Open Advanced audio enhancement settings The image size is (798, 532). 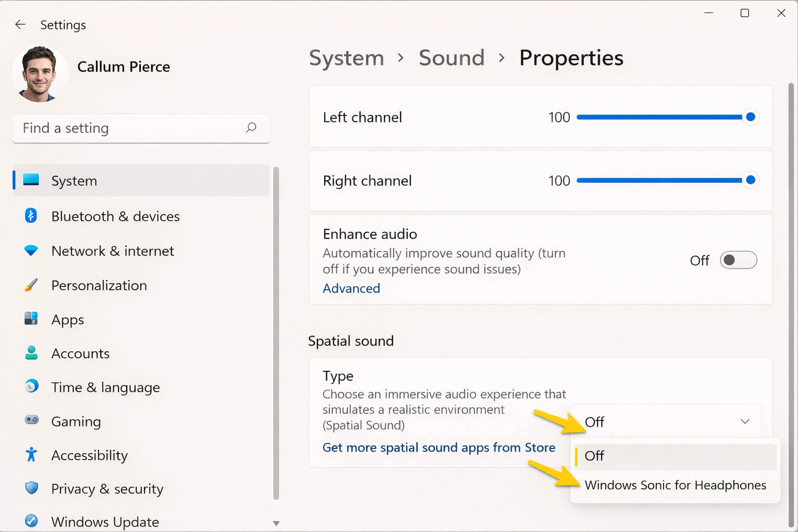tap(351, 288)
